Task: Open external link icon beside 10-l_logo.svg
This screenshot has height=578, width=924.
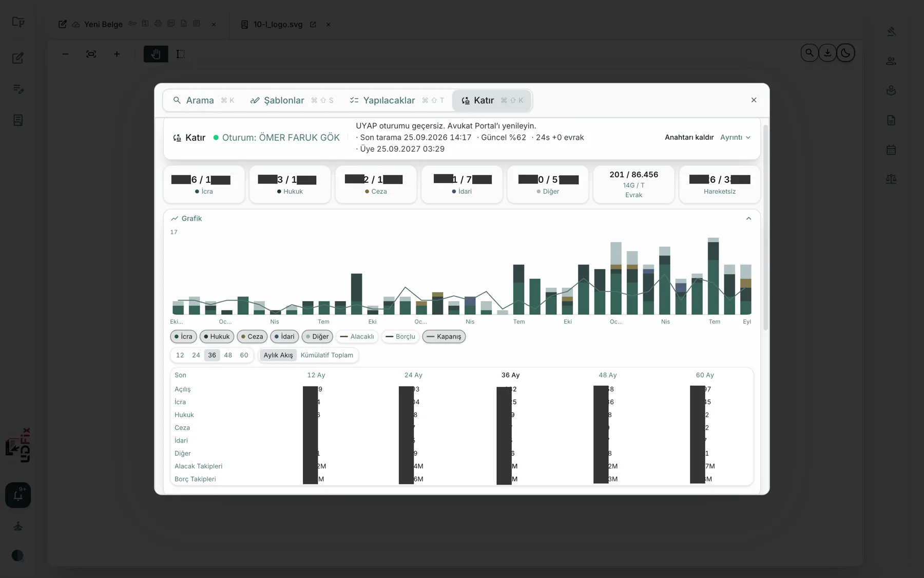Action: tap(313, 25)
